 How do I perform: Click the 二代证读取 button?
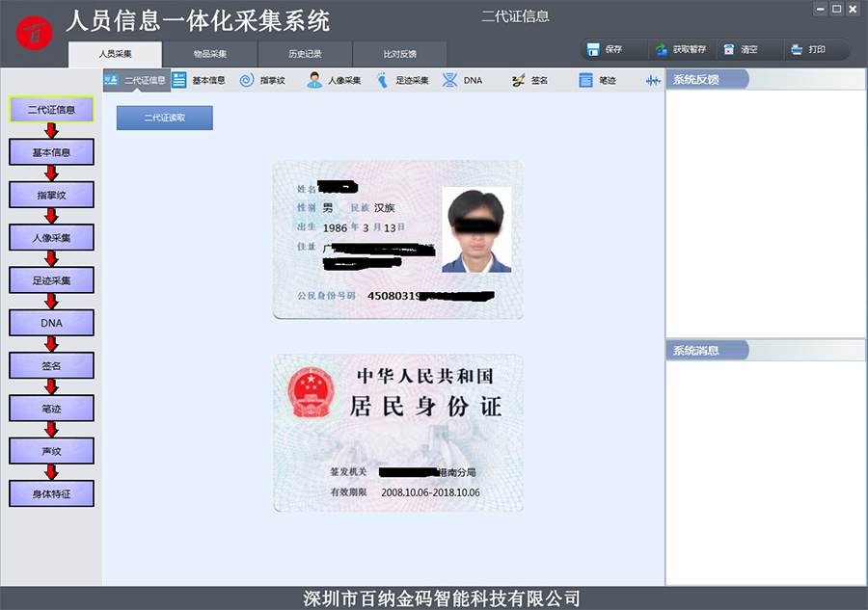coord(164,118)
